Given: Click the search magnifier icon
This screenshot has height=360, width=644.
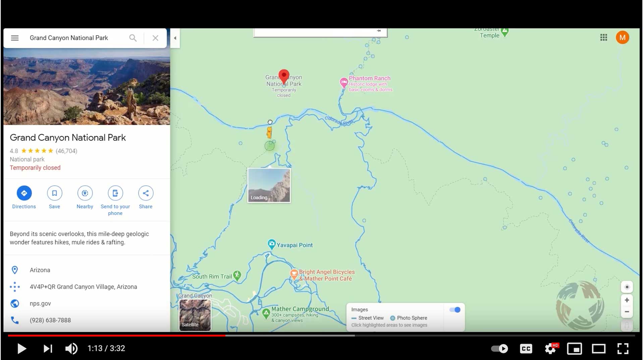Looking at the screenshot, I should coord(133,38).
